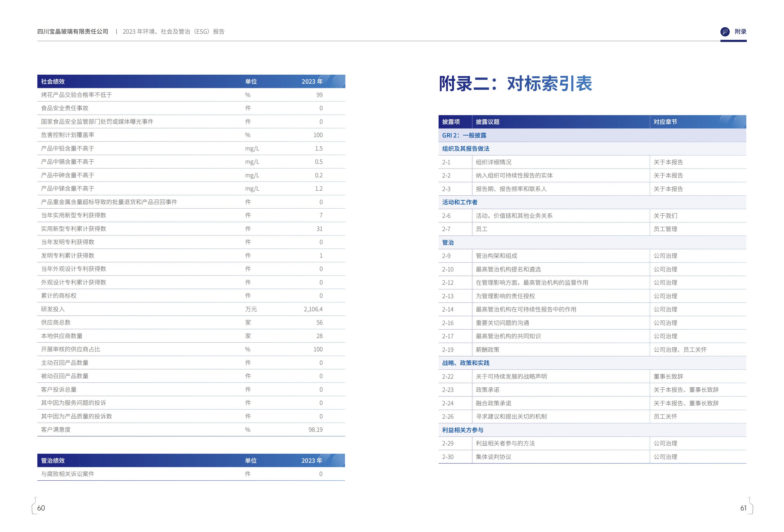The width and height of the screenshot is (784, 532).
Task: Select the 危害控制计划覆盖率 row
Action: 191,135
